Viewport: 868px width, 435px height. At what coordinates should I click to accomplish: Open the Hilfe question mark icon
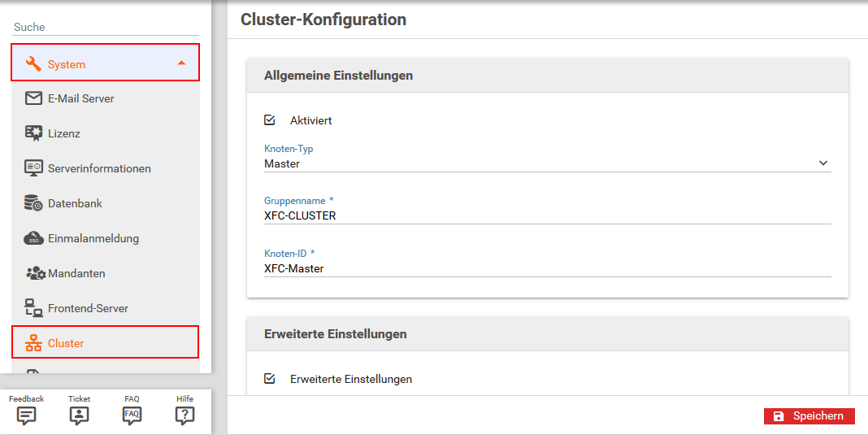[x=184, y=415]
